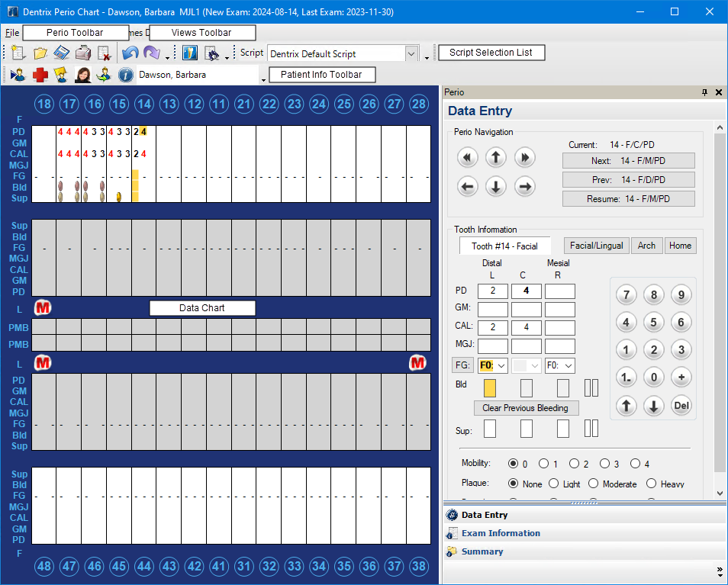Select Moderate plaque level

(x=593, y=484)
